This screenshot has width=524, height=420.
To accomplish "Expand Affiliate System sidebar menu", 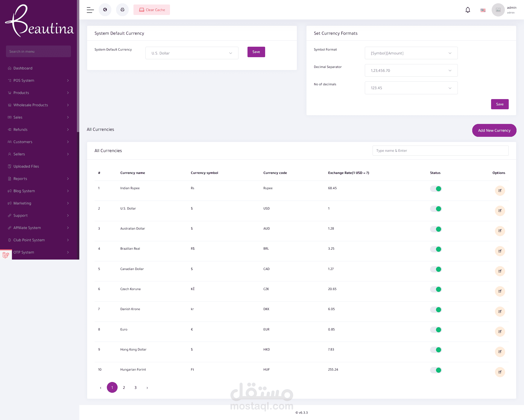I will [38, 228].
